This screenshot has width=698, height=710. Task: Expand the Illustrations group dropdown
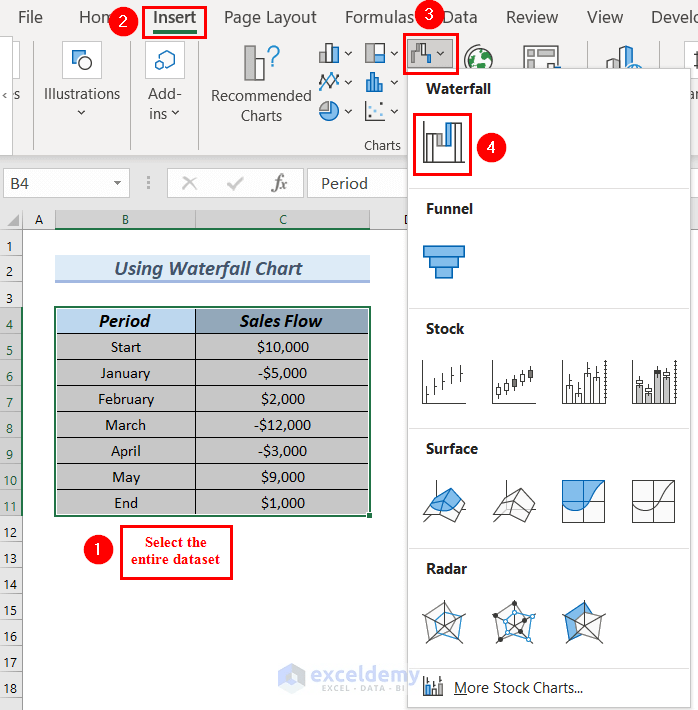(81, 112)
